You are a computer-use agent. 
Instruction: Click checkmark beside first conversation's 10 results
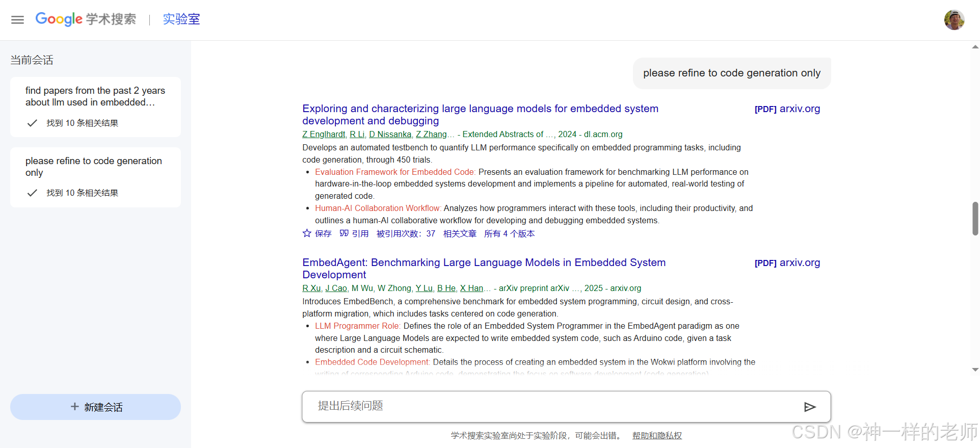pos(32,123)
